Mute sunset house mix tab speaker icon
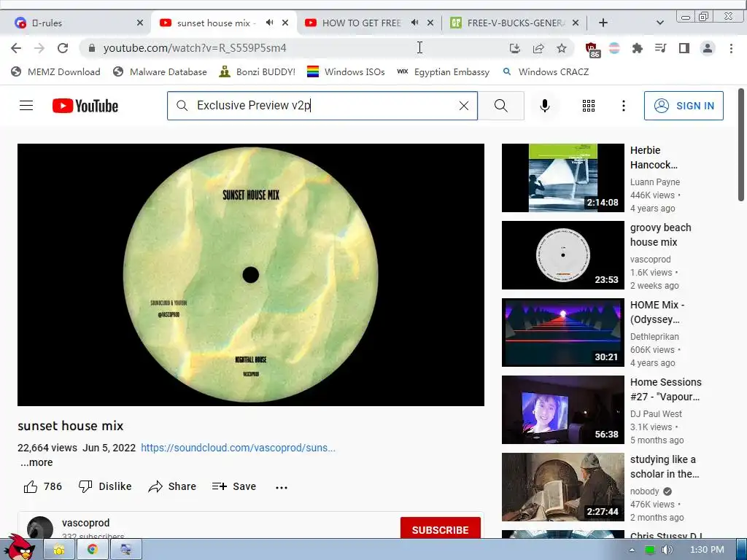 (x=270, y=23)
